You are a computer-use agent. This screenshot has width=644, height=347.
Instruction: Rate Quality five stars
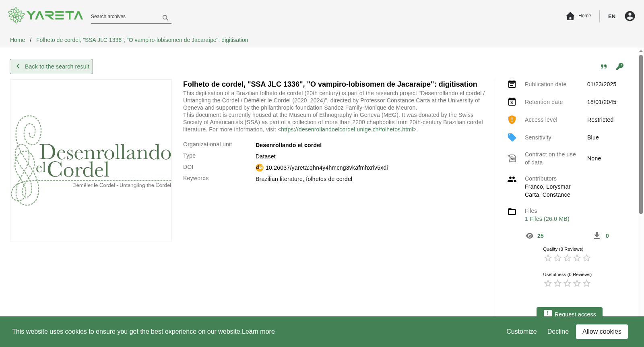[586, 258]
